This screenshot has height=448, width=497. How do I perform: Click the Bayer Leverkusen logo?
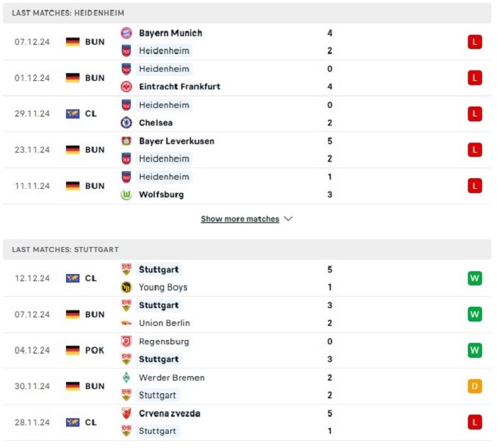(126, 141)
